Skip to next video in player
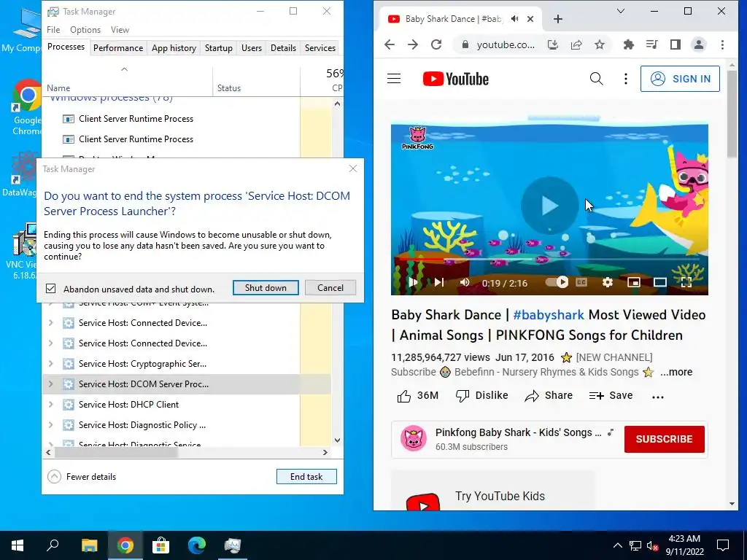 (x=439, y=282)
